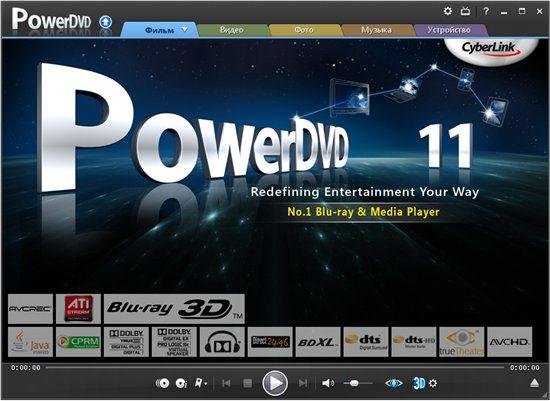Open the Устройство tab
Viewport: 550px width, 401px height.
[449, 30]
